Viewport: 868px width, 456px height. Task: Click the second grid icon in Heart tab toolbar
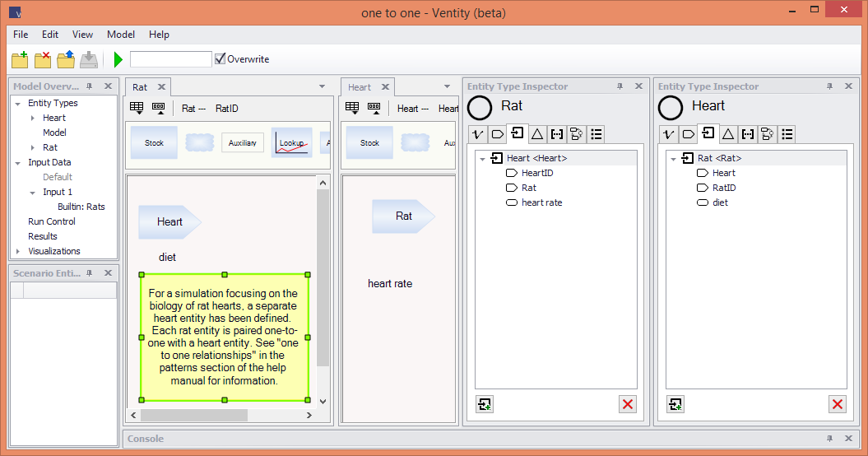point(374,108)
